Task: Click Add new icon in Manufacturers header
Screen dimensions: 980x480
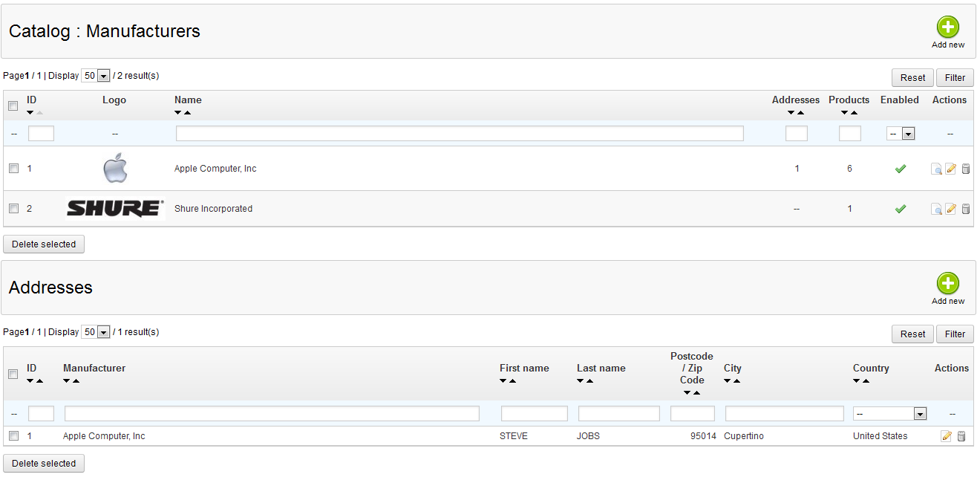Action: [x=947, y=27]
